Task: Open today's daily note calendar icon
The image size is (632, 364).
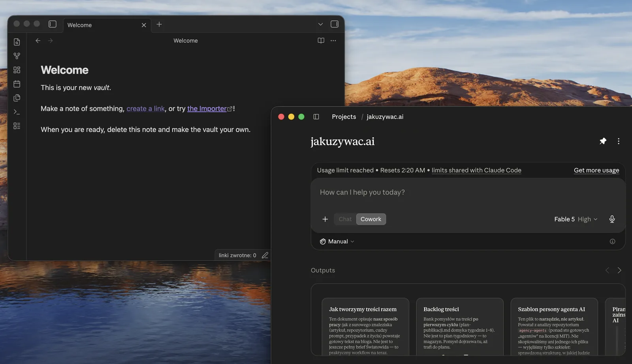Action: [17, 84]
